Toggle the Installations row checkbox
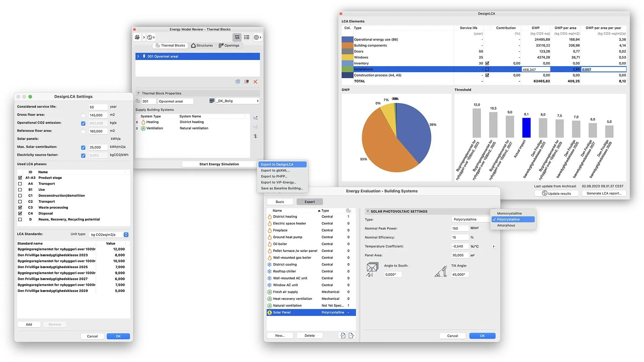The image size is (644, 362). point(487,69)
